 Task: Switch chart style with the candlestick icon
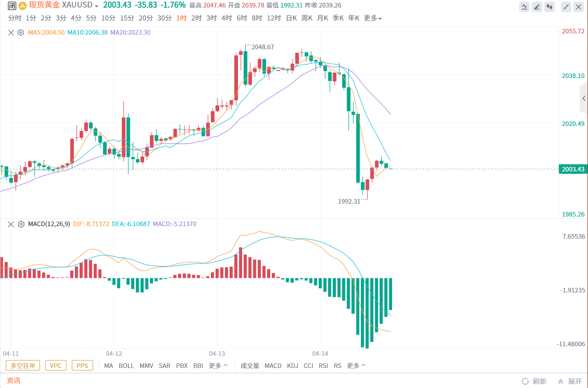tap(549, 7)
